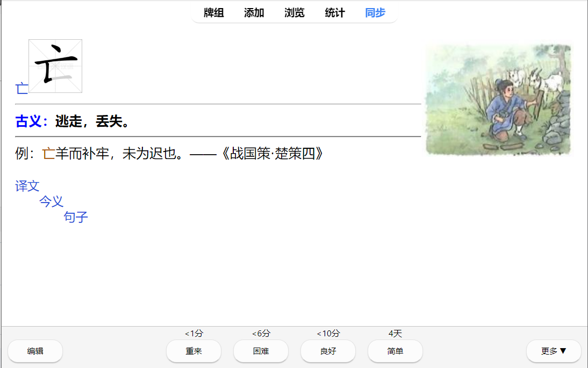Click the <6分 interval label
Screen dimensions: 588x368
[x=261, y=333]
